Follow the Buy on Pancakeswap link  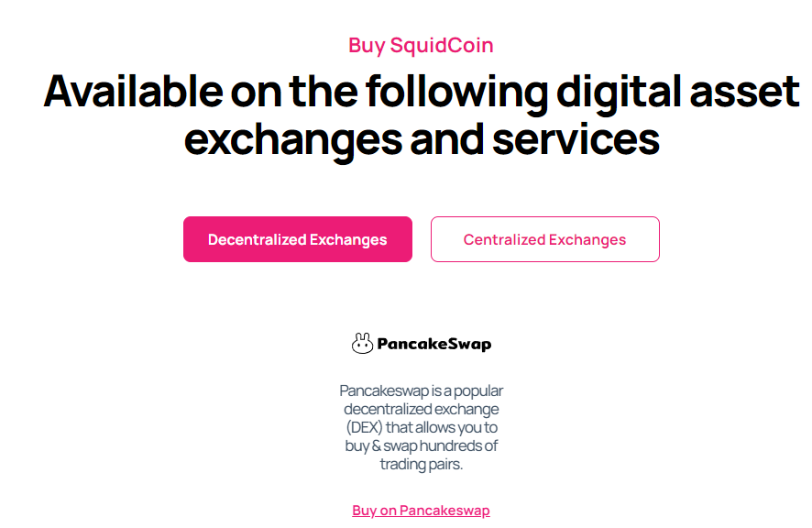click(421, 511)
